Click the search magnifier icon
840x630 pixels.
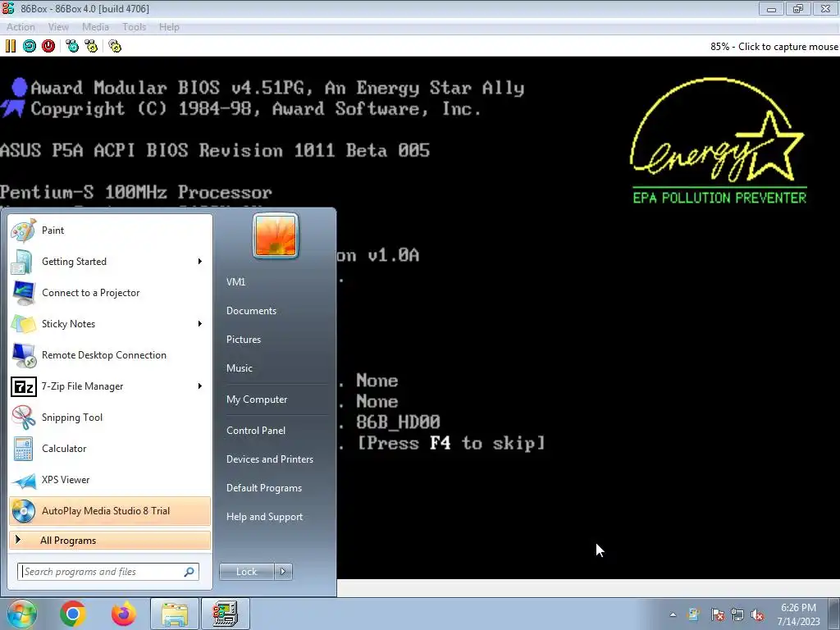point(189,572)
